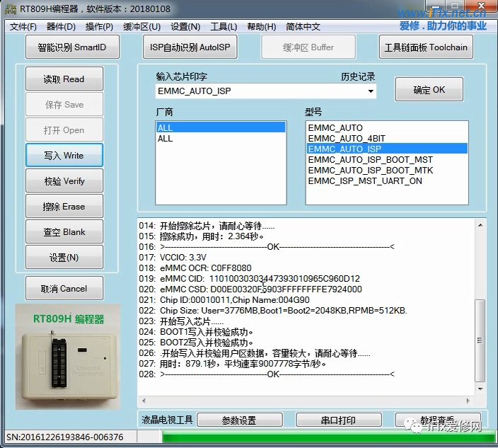
Task: Click the 设置(N) button in left panel
Action: click(x=64, y=257)
